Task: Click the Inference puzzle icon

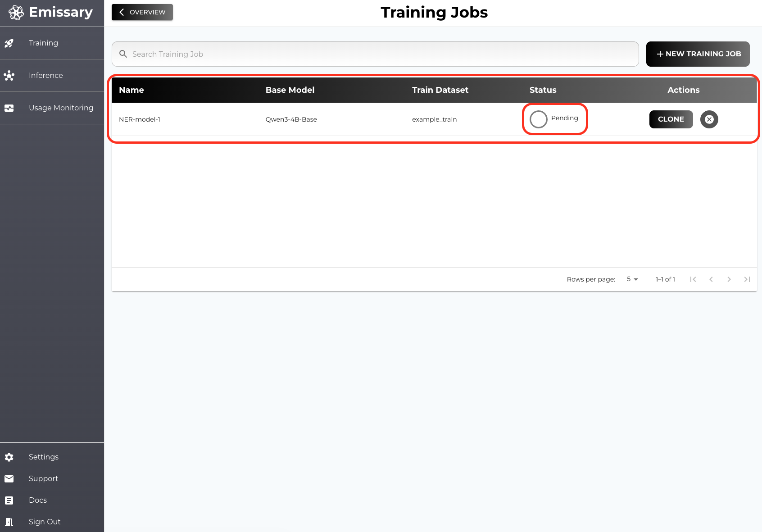Action: [x=9, y=76]
